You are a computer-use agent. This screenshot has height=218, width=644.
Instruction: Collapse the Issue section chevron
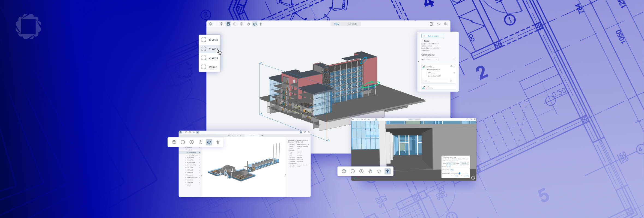click(x=422, y=41)
